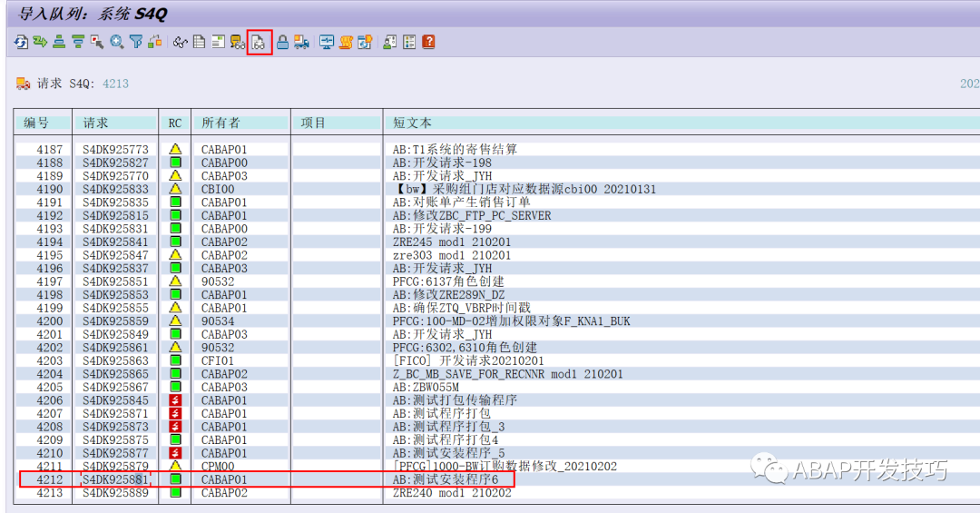The image size is (980, 513).
Task: Click short text 'ZRE245 mod1 210201'
Action: click(x=452, y=242)
